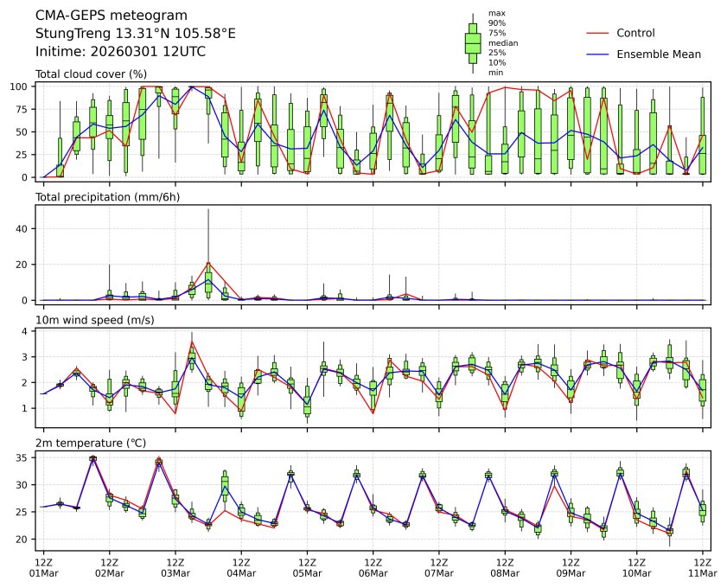Image resolution: width=727 pixels, height=588 pixels.
Task: Click the 12Z 01Mar time axis label
Action: pos(44,566)
